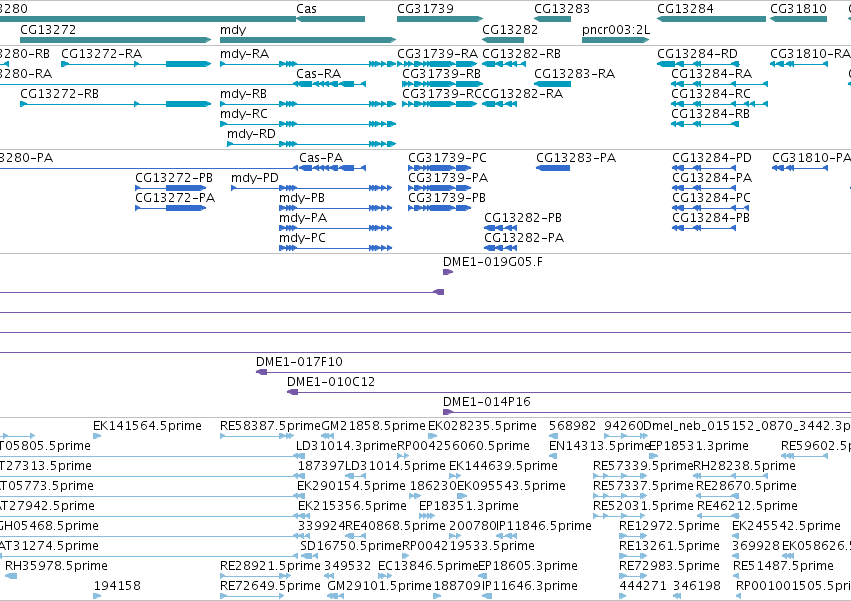Select the CG13284-PD protein label
The height and width of the screenshot is (601, 851).
point(712,158)
